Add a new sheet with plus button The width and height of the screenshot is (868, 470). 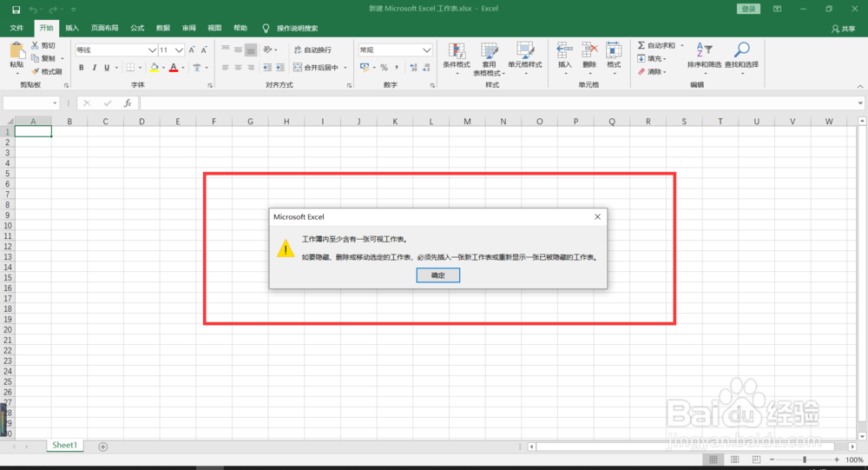[103, 447]
